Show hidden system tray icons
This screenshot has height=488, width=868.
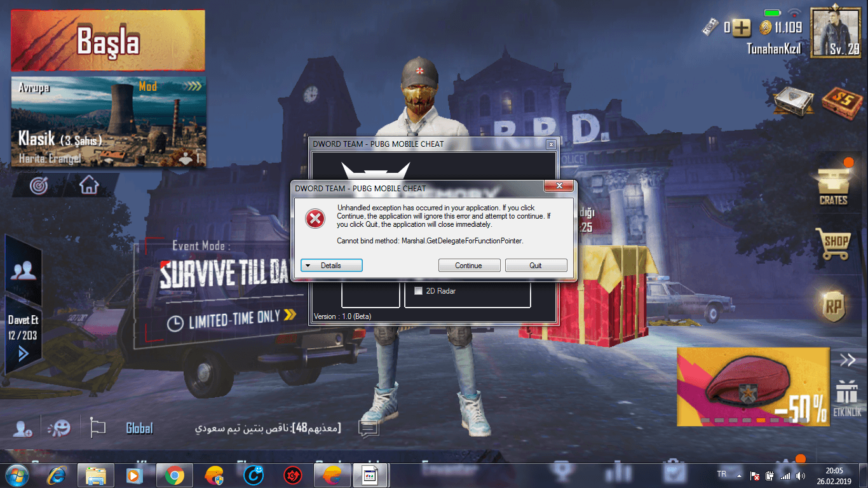coord(738,475)
